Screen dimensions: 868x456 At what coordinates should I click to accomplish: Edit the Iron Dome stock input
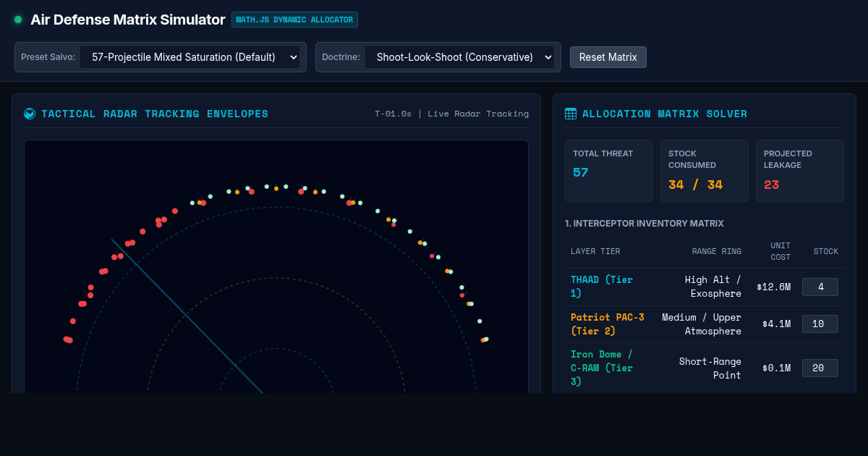click(820, 368)
